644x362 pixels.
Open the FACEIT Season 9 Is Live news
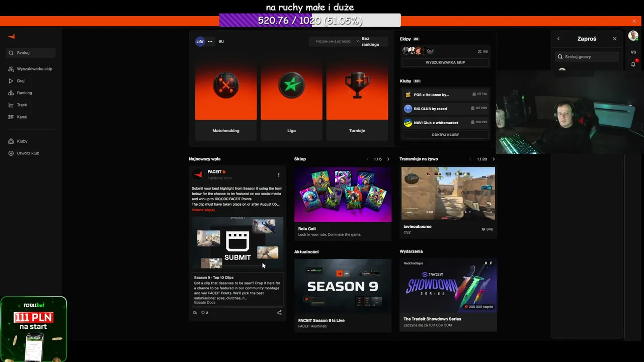coord(343,295)
